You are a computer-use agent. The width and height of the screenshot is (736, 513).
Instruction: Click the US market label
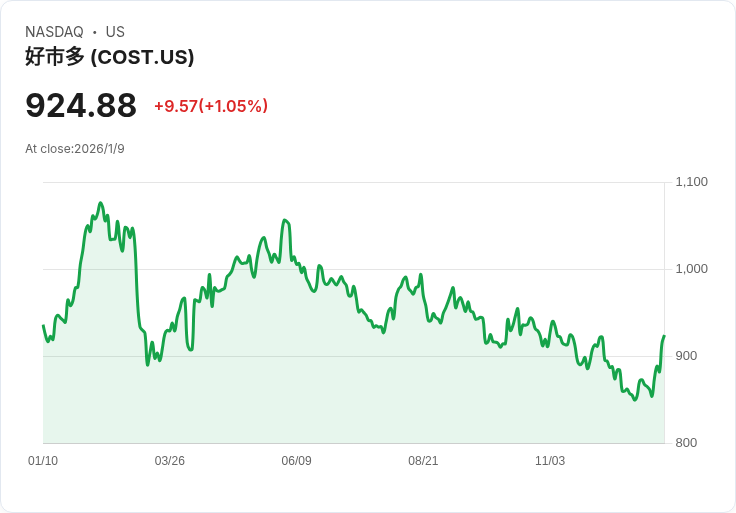[x=115, y=32]
